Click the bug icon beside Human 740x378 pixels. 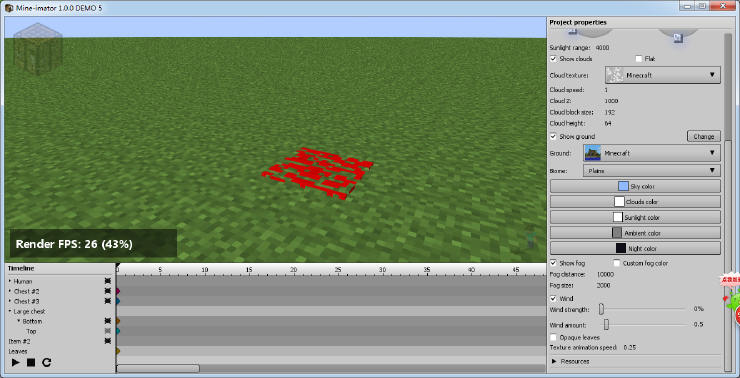tap(108, 281)
